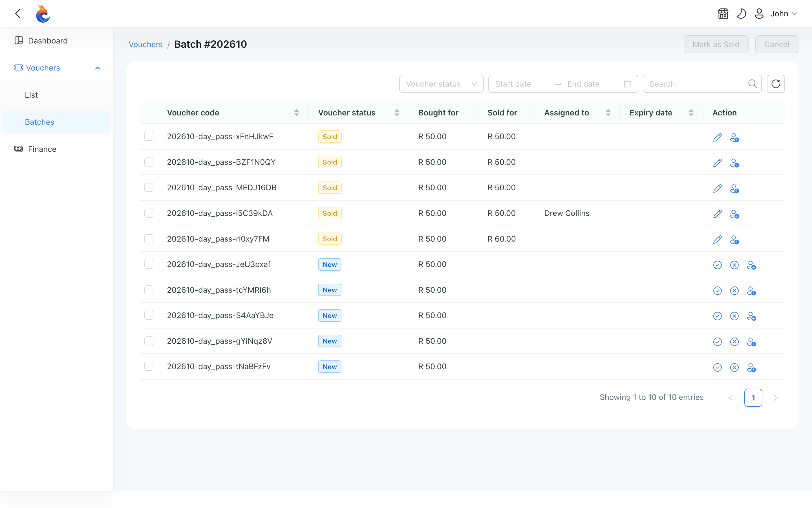Click the calendar icon in date range

click(x=627, y=84)
